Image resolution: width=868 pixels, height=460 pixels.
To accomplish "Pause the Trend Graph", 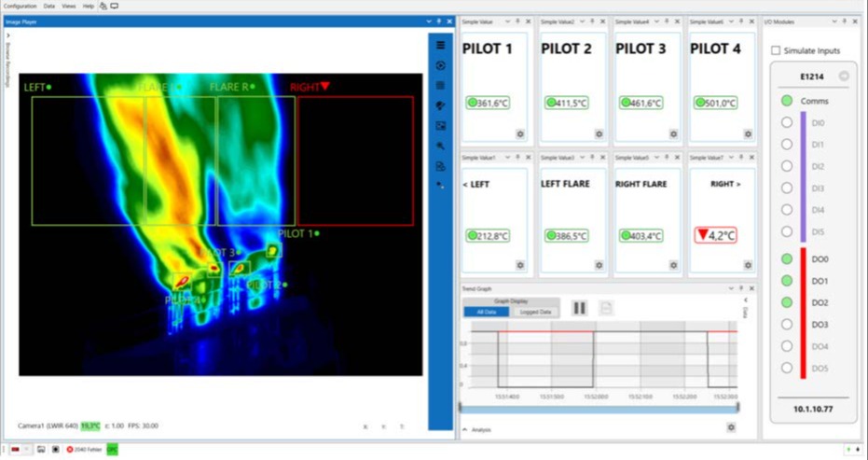I will (580, 308).
